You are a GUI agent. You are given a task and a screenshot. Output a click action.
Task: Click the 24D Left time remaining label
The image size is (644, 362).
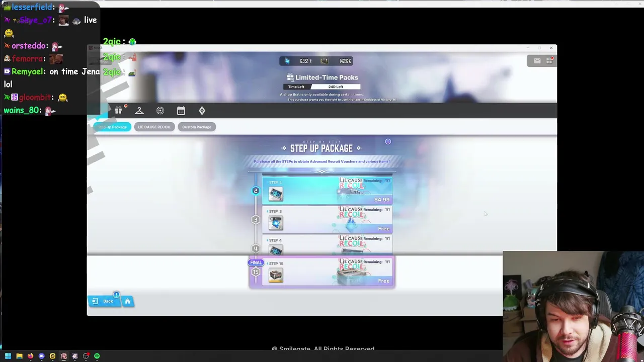coord(336,87)
